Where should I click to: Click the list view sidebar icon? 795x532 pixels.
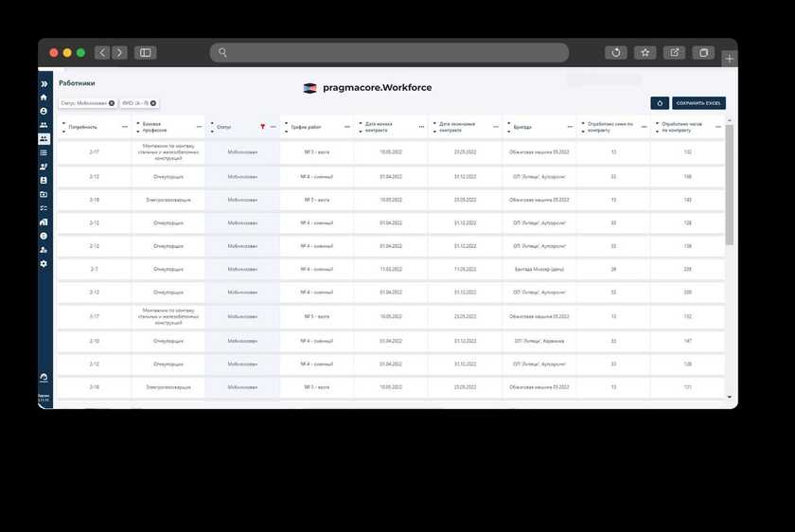point(44,152)
